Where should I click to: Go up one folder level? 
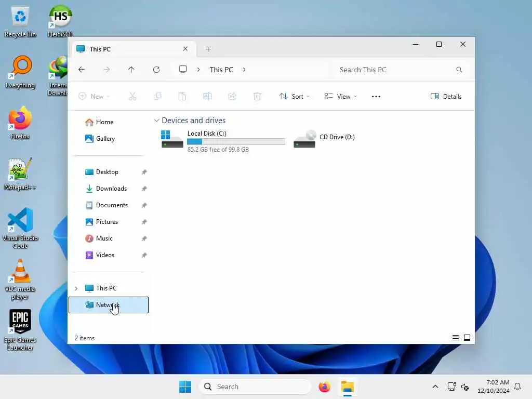click(x=131, y=70)
